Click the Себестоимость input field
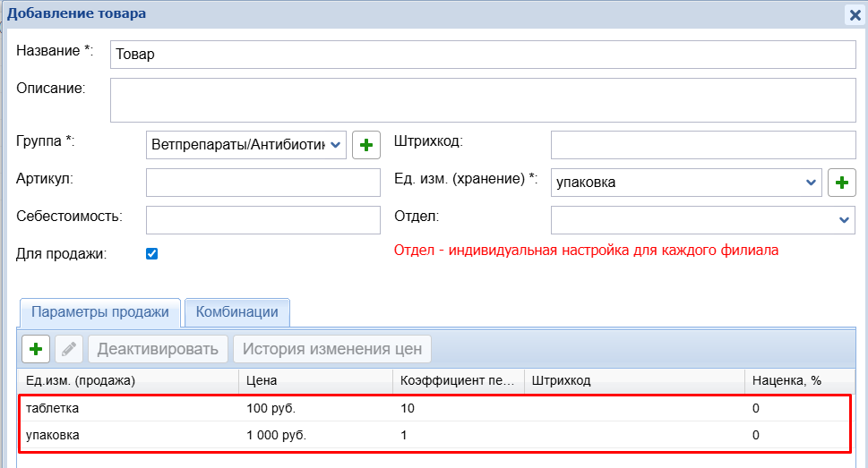 (262, 219)
